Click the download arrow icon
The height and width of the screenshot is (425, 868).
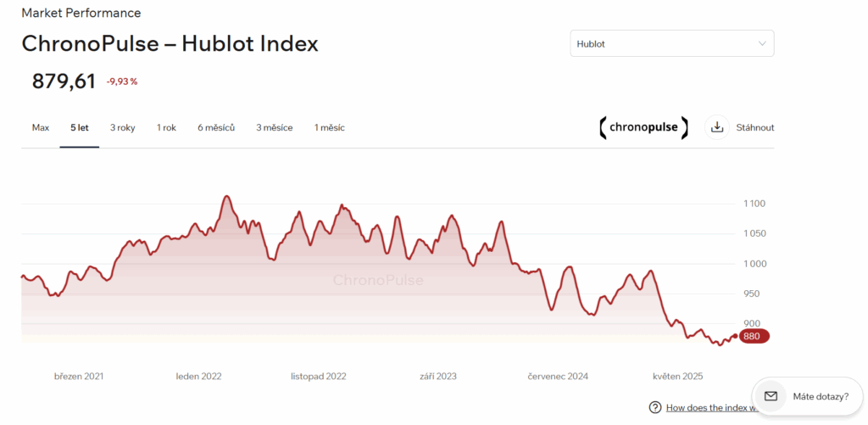tap(717, 127)
